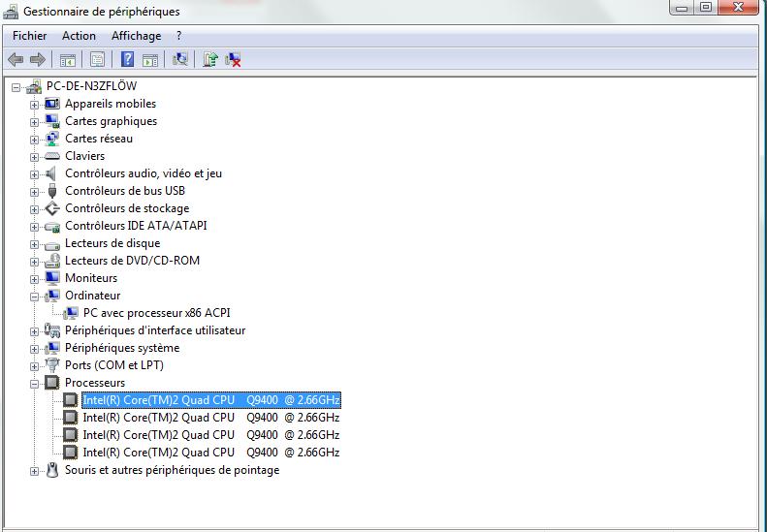
Task: Open the Action menu
Action: pos(79,36)
